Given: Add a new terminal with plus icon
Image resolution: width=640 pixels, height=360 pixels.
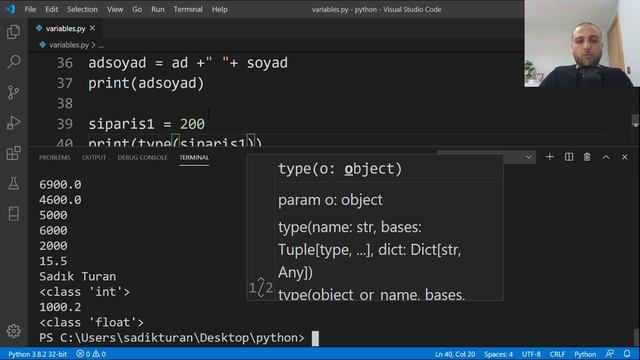Looking at the screenshot, I should point(549,157).
